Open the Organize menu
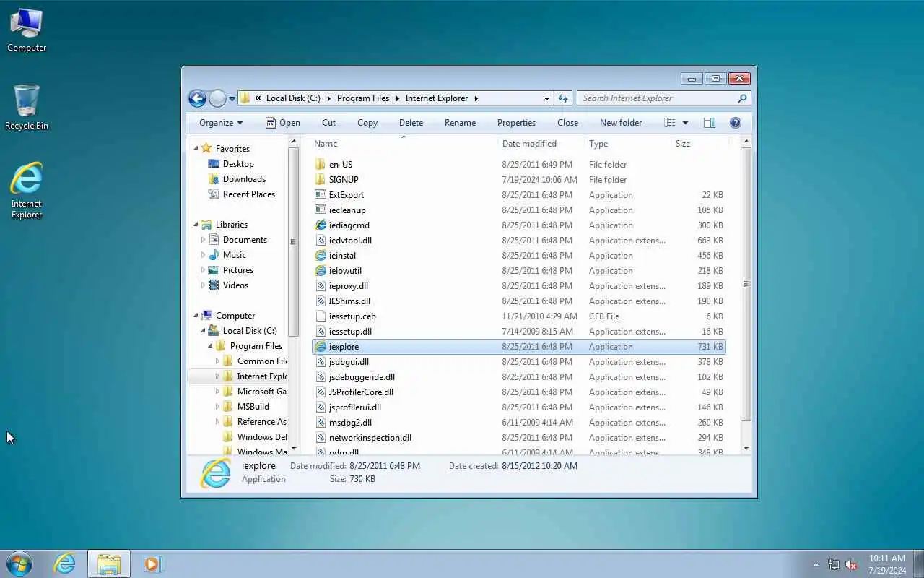 (221, 123)
